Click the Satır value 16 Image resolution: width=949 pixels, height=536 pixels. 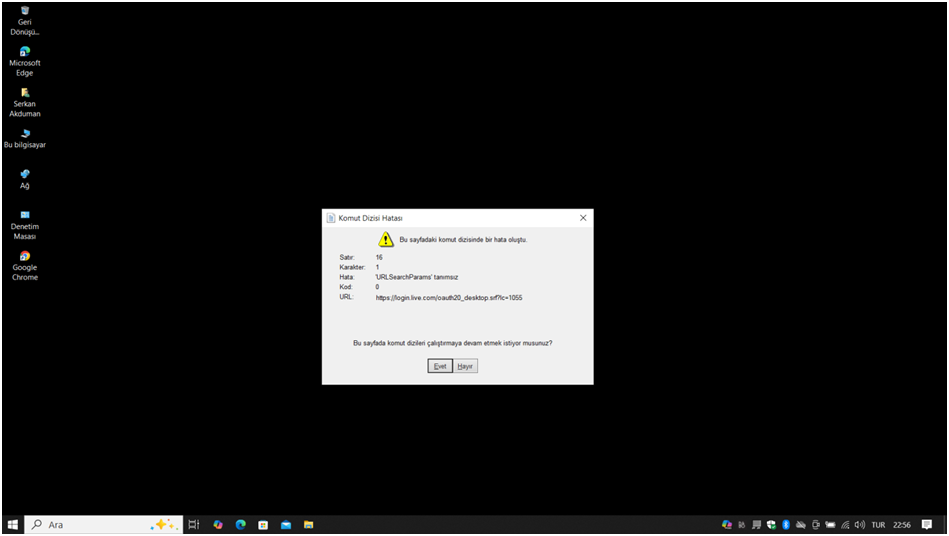coord(379,257)
